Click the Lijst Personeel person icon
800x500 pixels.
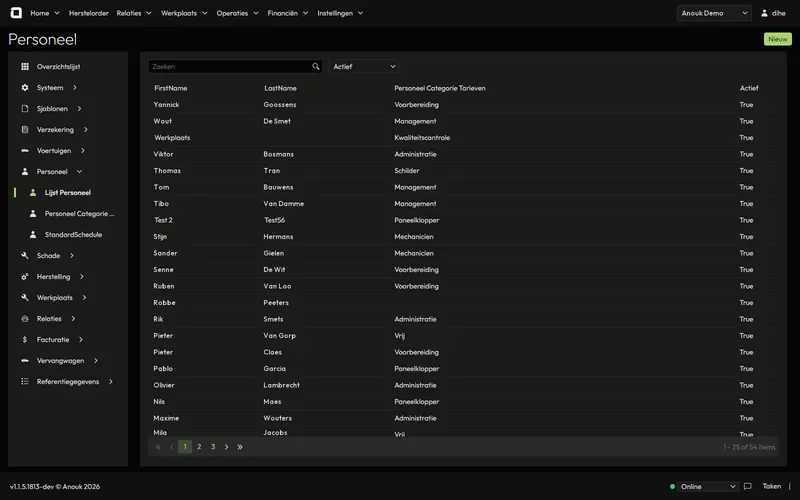tap(33, 192)
